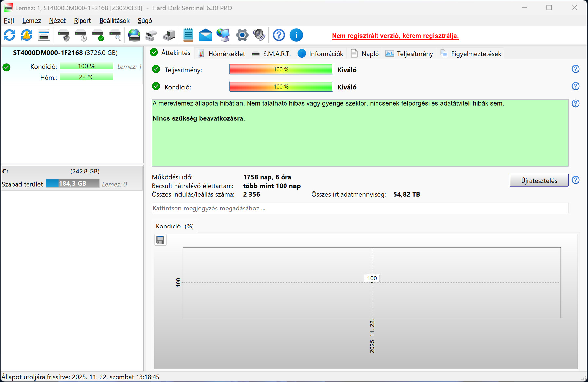Click the 100 data point label in chart

pos(372,278)
